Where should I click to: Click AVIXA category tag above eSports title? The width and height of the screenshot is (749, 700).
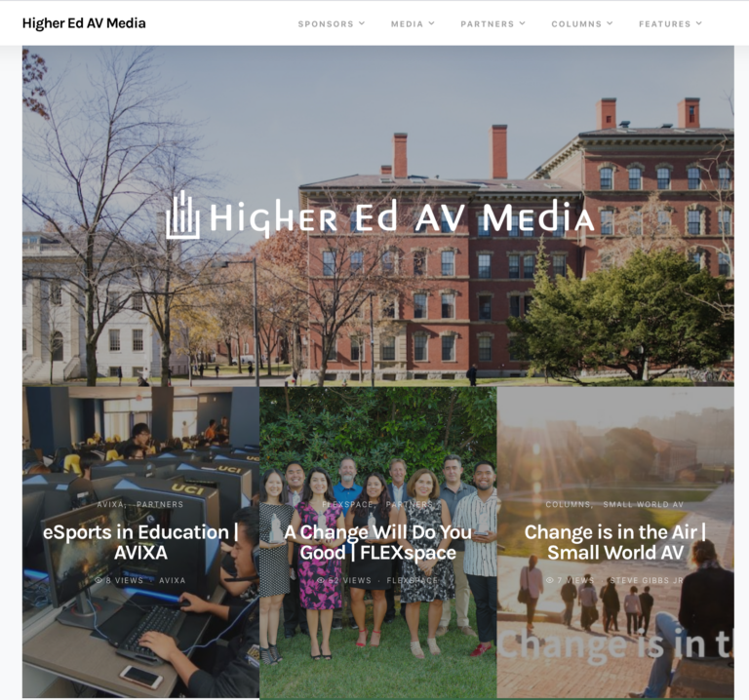click(109, 505)
